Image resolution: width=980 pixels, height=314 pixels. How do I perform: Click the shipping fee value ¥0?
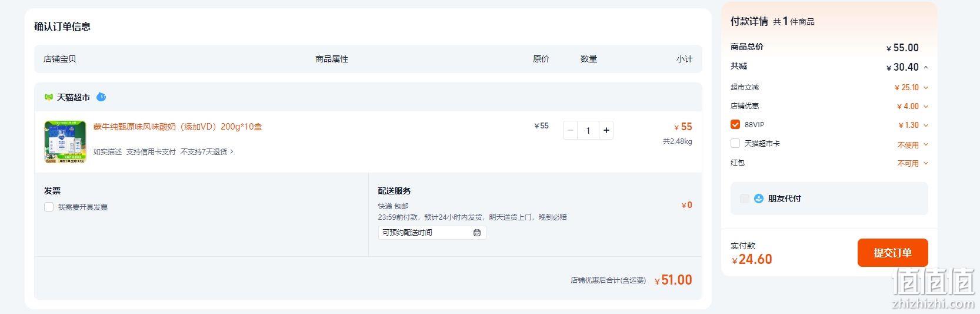point(686,205)
